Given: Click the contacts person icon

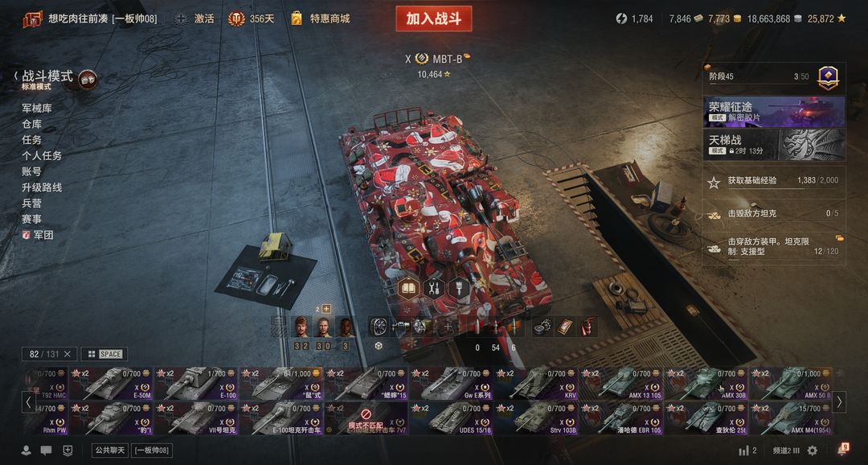Looking at the screenshot, I should point(26,451).
